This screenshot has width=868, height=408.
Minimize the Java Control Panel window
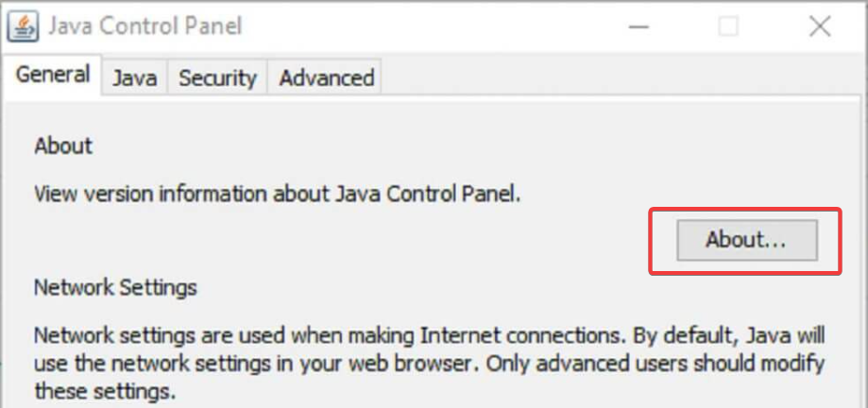638,26
